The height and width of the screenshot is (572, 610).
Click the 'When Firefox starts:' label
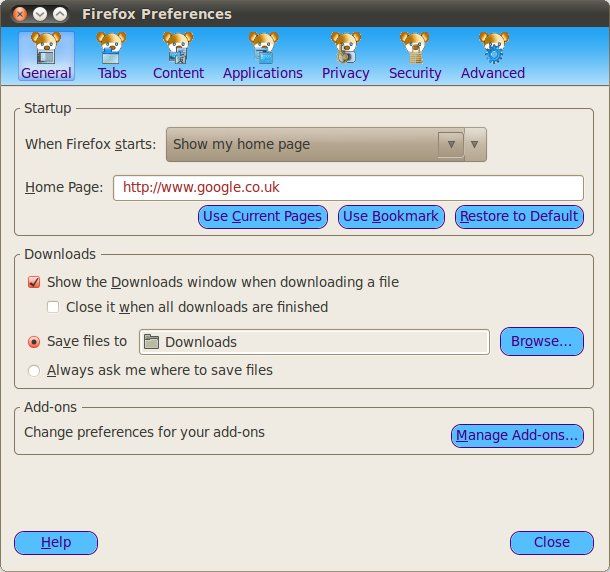(x=91, y=144)
